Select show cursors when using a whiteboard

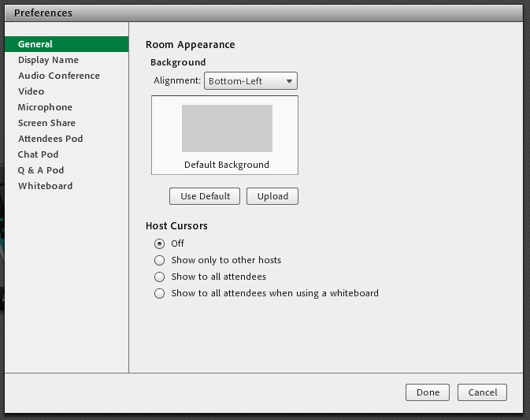pyautogui.click(x=160, y=293)
